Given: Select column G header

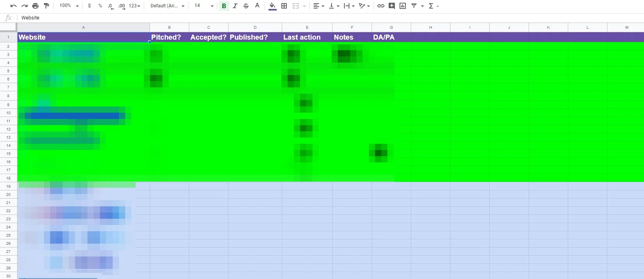Looking at the screenshot, I should [x=391, y=28].
